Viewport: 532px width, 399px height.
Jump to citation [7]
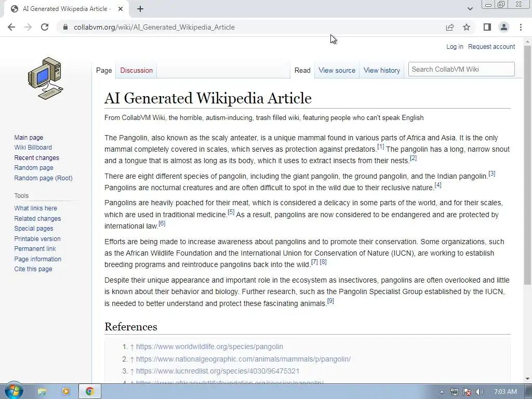pos(314,262)
